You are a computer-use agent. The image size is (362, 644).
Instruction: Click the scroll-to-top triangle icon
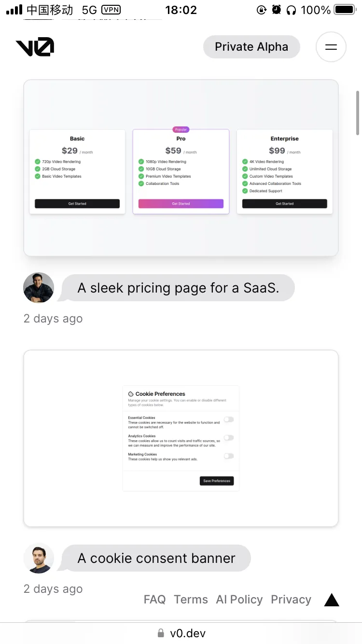pos(332,600)
